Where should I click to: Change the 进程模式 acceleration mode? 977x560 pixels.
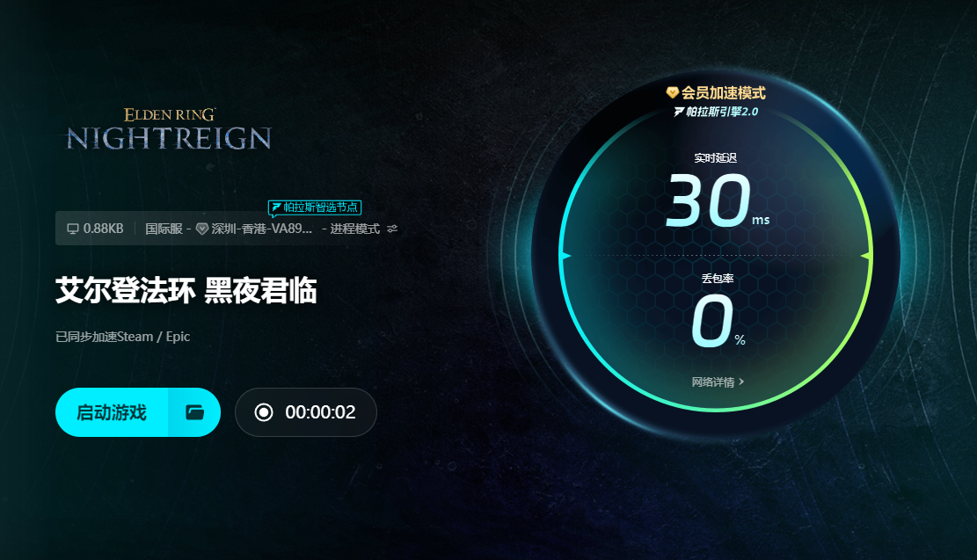[354, 229]
